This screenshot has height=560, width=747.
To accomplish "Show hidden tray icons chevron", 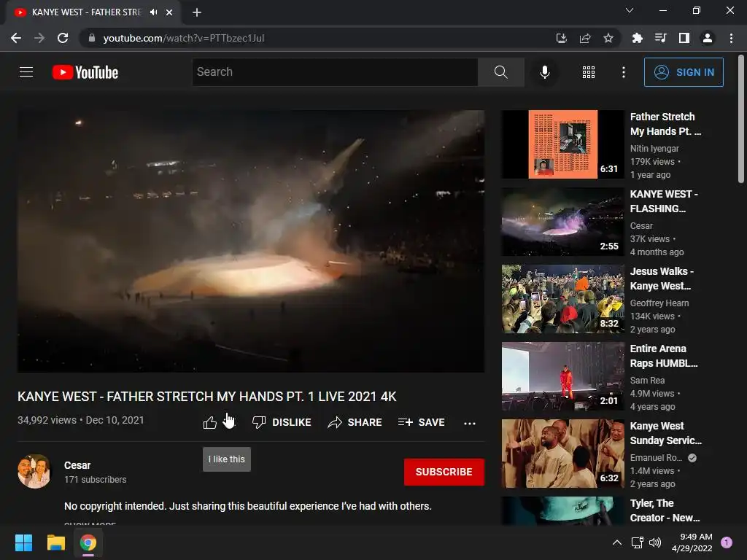I will 616,542.
